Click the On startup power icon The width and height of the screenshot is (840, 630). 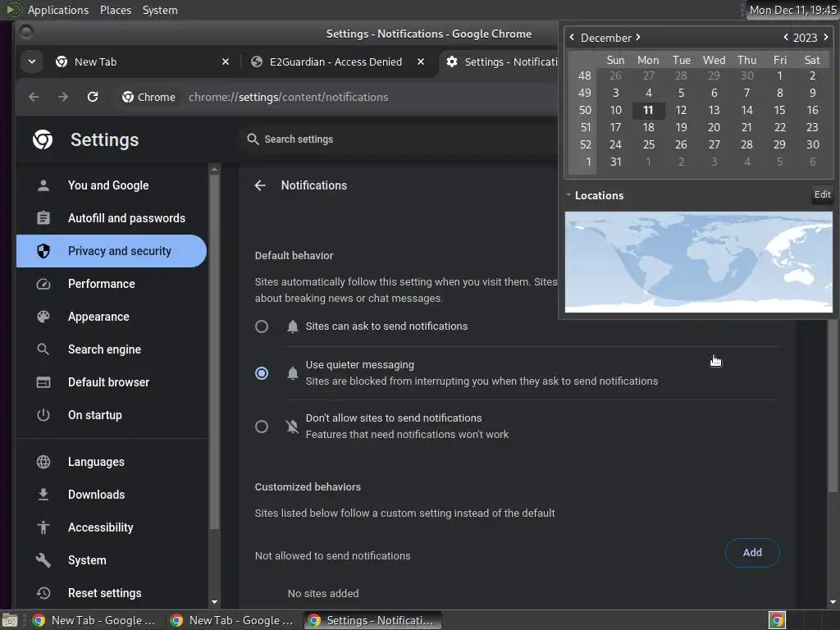coord(43,415)
